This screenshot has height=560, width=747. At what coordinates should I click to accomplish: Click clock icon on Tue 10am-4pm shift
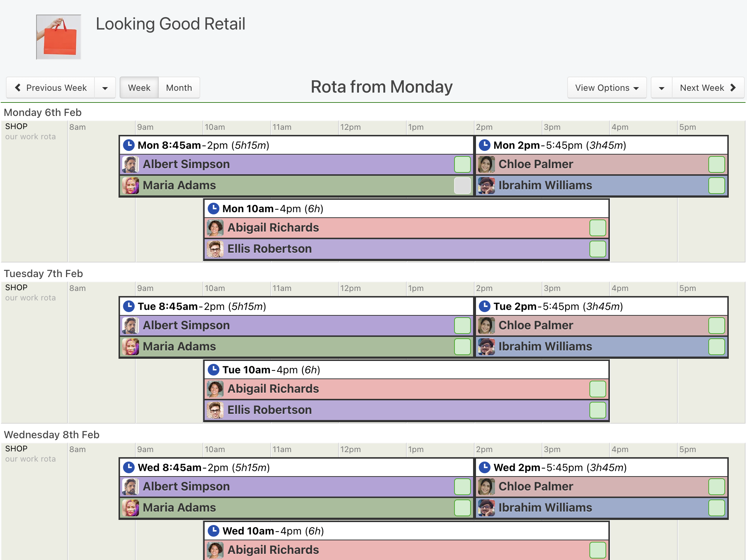213,370
